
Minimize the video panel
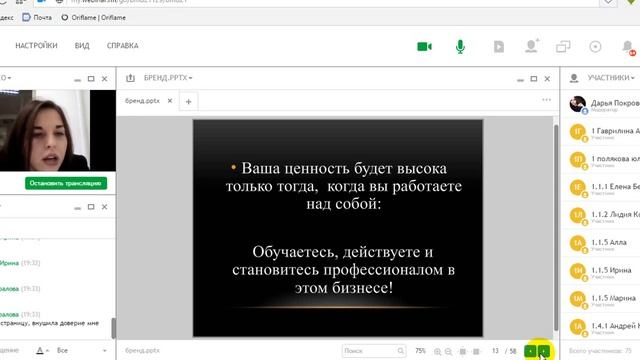click(x=78, y=80)
